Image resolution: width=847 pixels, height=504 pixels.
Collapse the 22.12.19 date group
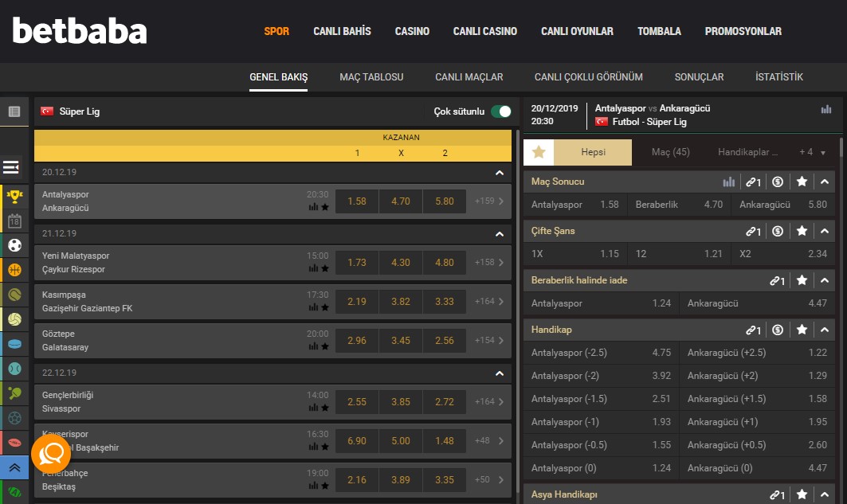click(x=500, y=373)
